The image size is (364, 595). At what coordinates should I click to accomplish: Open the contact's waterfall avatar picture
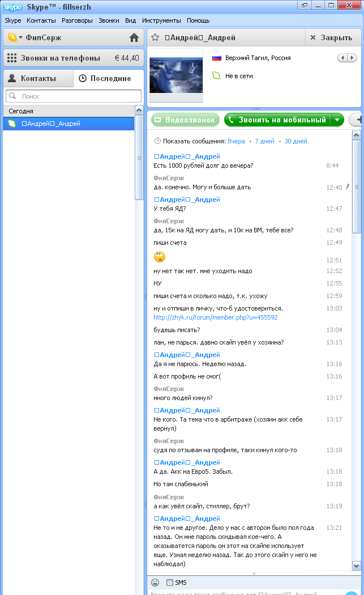coord(176,75)
